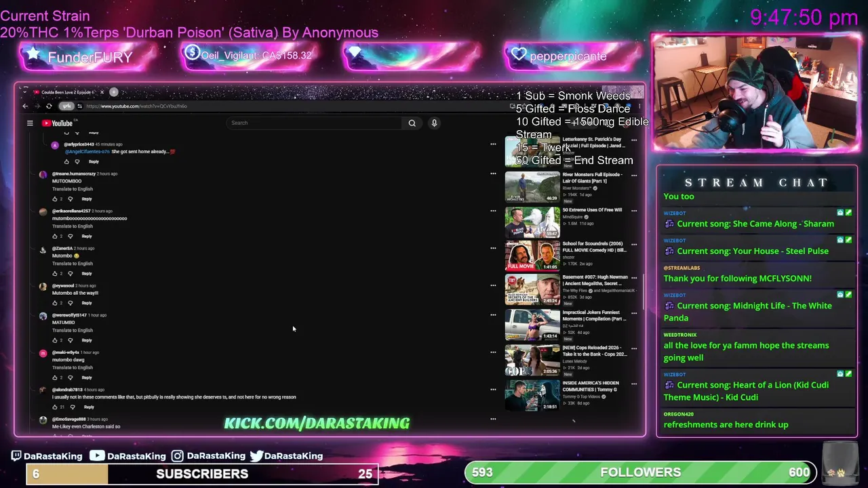This screenshot has width=868, height=488.
Task: Like the @alondrab7813 comment with 21 likes
Action: [55, 407]
